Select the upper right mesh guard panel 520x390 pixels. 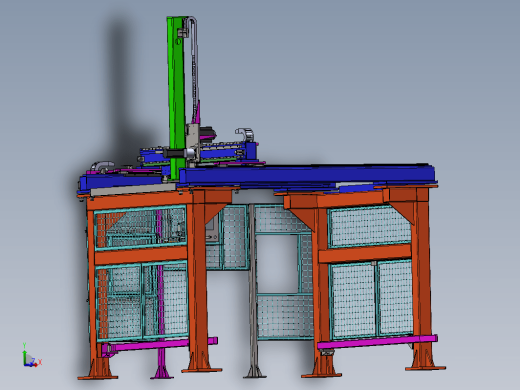click(x=370, y=226)
